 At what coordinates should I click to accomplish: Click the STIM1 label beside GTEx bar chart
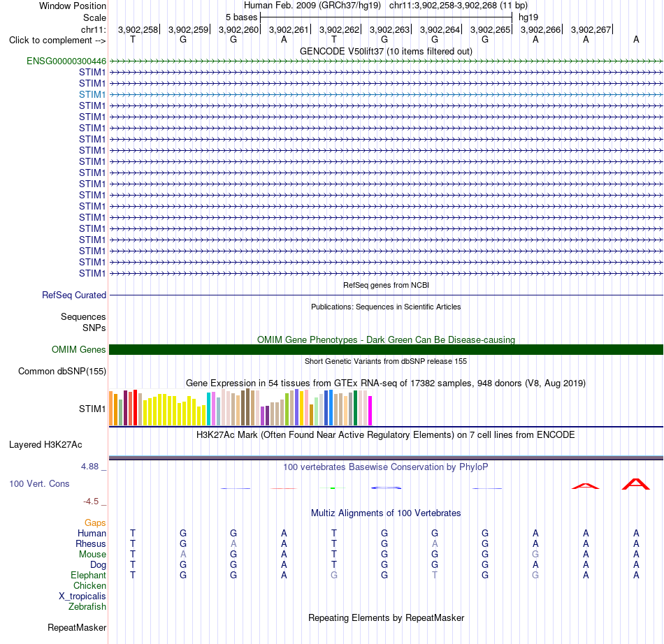pos(92,409)
